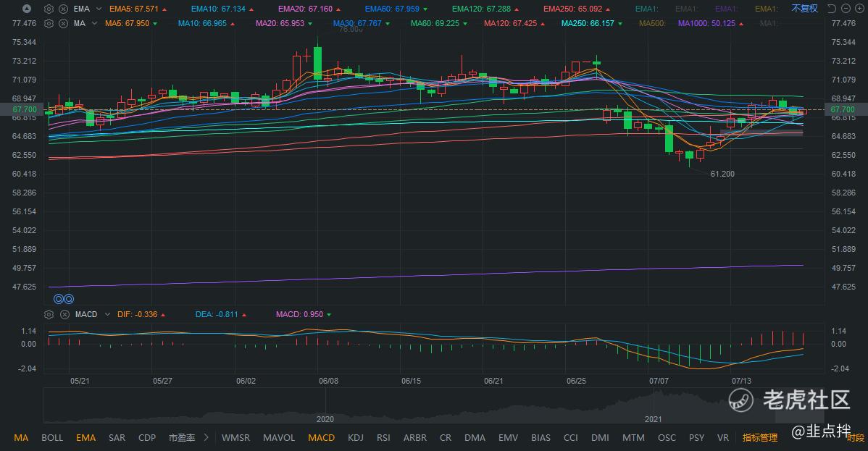Click the DEA: -0.811 MACD value
The height and width of the screenshot is (451, 868).
[217, 314]
